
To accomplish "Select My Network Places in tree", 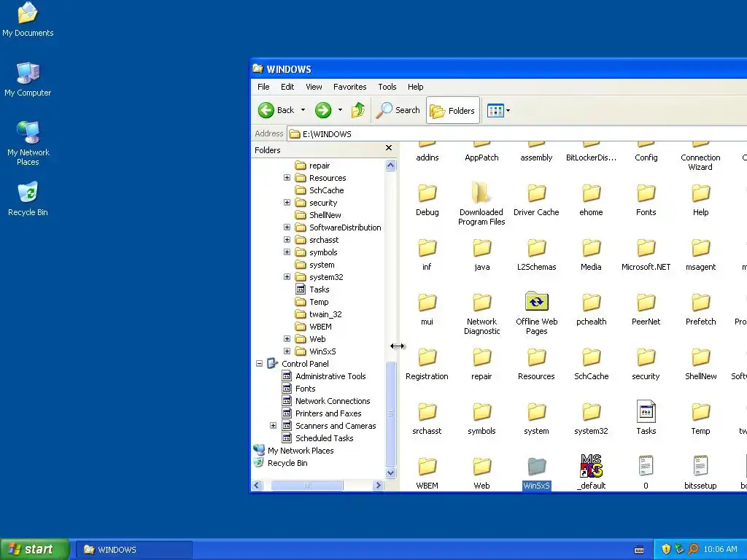I will click(300, 451).
